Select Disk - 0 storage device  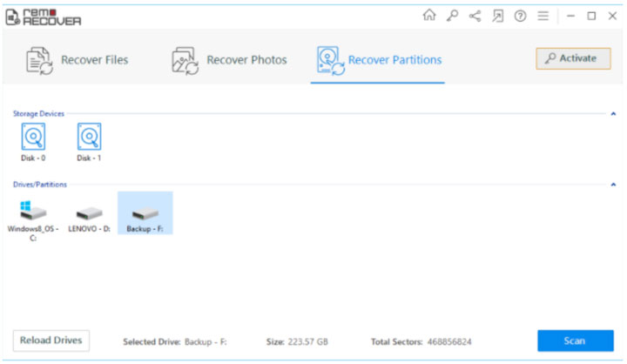pos(33,143)
